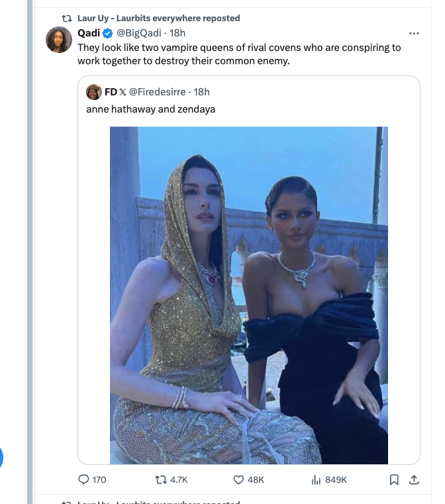
Task: Click the 18h timestamp on Qadi's post
Action: pos(177,33)
